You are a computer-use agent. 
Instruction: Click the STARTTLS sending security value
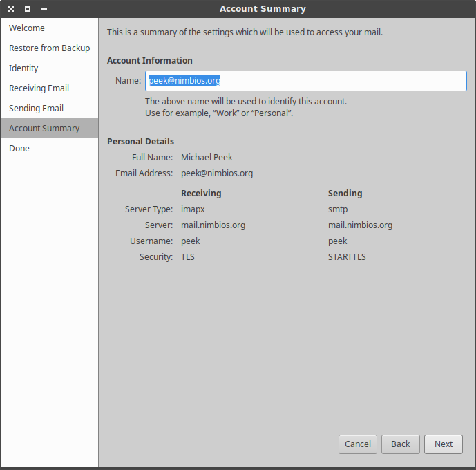(x=347, y=257)
